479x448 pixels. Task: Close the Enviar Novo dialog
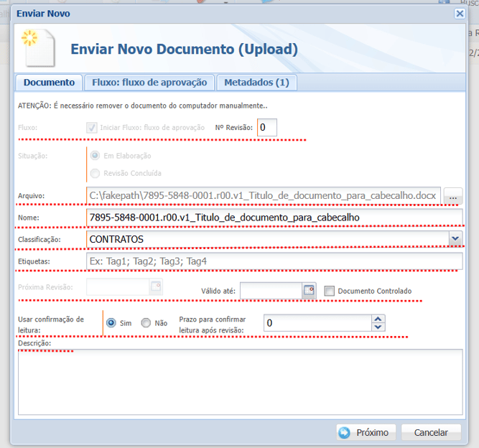[460, 13]
